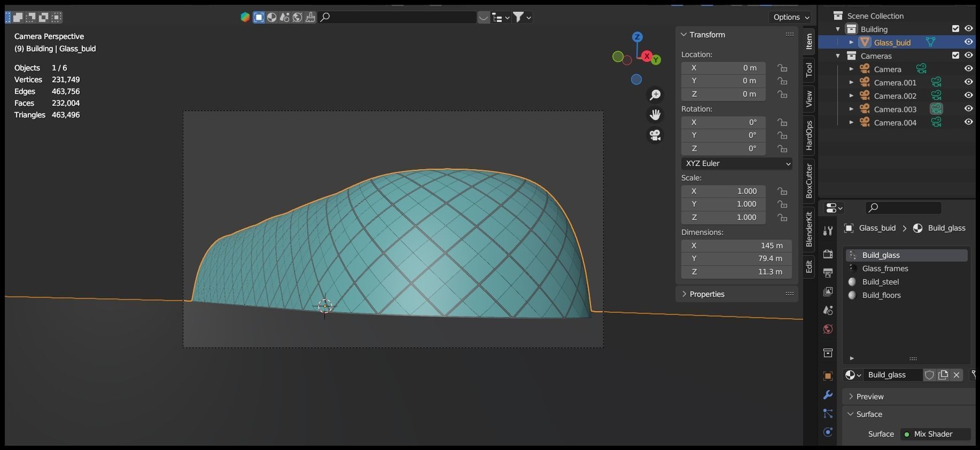
Task: Hide Camera.002 in the viewport
Action: point(968,96)
